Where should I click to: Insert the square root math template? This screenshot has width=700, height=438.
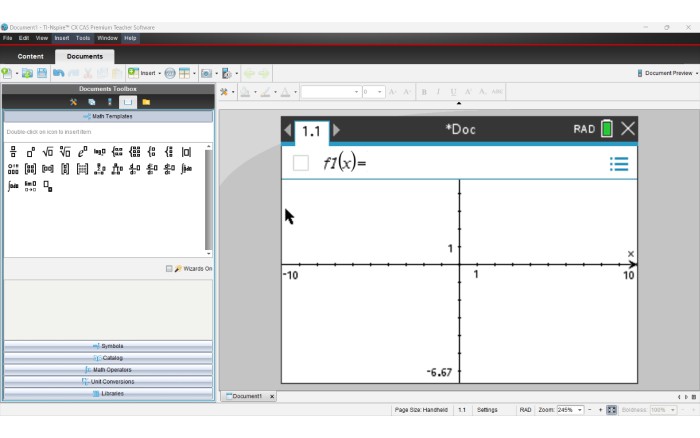pyautogui.click(x=48, y=152)
